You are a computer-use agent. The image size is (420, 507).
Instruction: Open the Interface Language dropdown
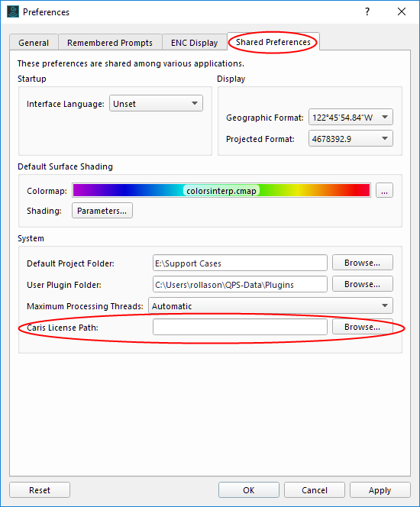click(157, 104)
